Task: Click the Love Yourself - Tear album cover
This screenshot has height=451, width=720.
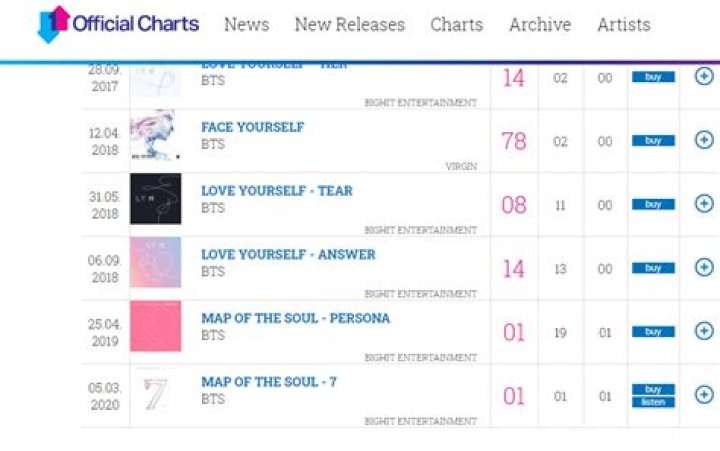Action: (155, 199)
